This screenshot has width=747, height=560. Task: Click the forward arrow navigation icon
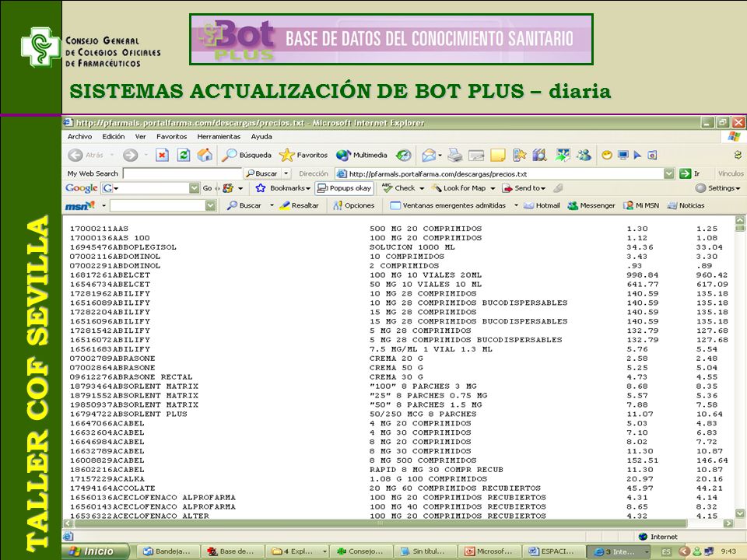pyautogui.click(x=130, y=155)
